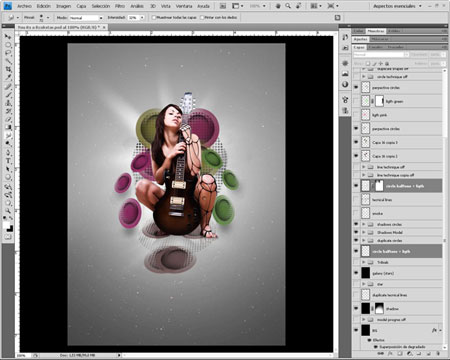Expand the 'circle technique off' group

tap(364, 77)
